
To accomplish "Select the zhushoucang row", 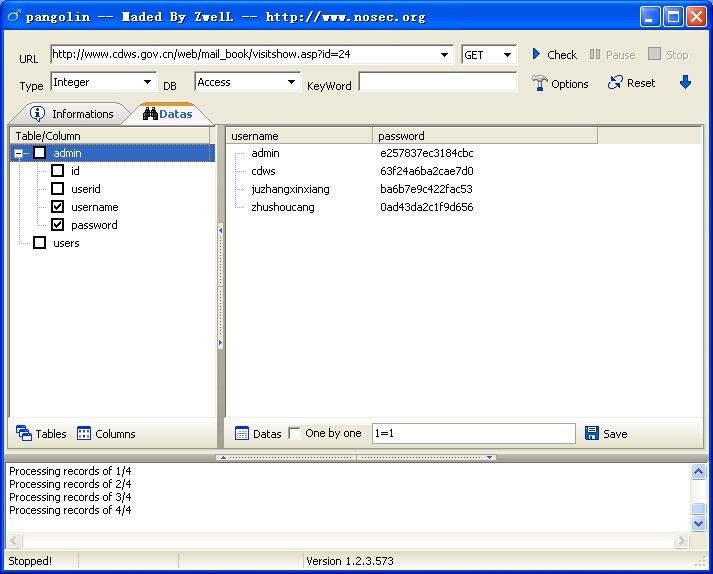I will (x=283, y=207).
